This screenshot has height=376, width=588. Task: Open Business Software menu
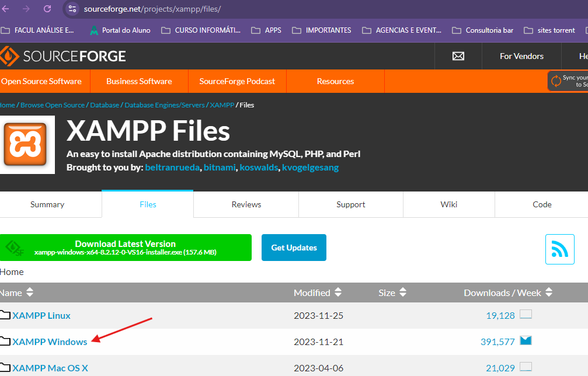pos(139,81)
